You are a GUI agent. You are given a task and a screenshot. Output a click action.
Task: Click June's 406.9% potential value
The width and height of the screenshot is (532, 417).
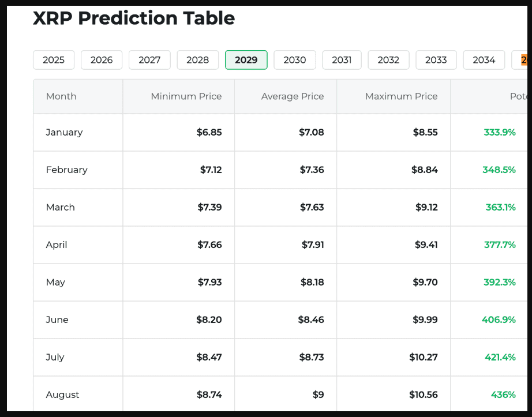pos(499,320)
